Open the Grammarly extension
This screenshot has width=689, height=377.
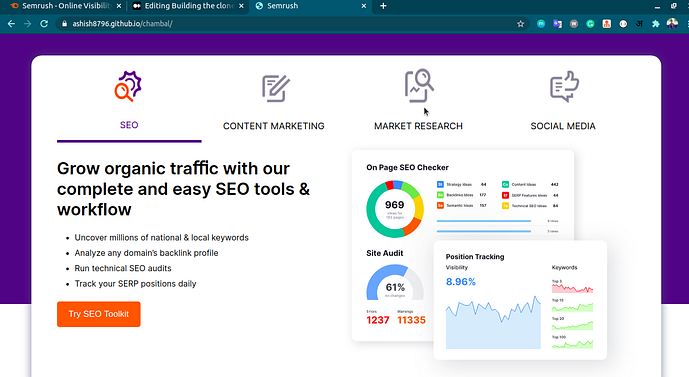tap(590, 24)
